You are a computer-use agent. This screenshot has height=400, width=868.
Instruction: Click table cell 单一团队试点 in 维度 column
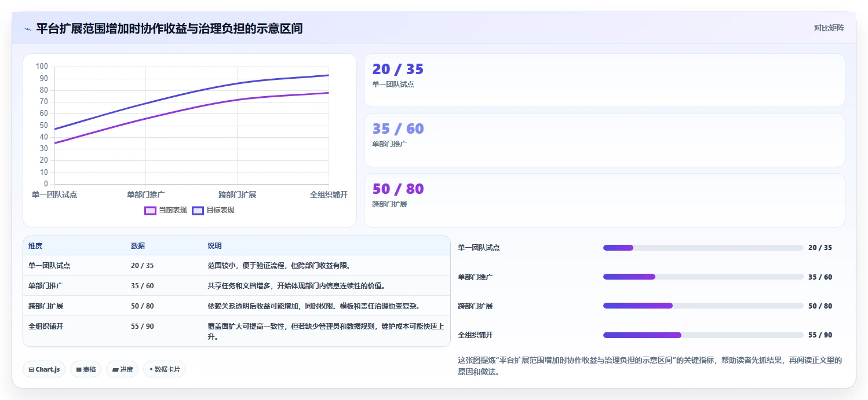point(49,266)
